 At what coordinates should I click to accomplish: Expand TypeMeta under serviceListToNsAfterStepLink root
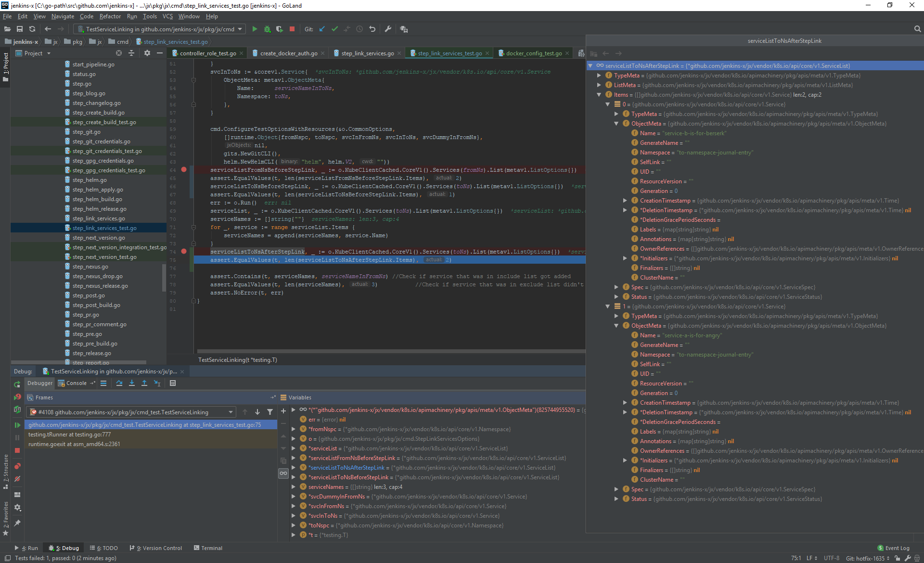coord(599,76)
